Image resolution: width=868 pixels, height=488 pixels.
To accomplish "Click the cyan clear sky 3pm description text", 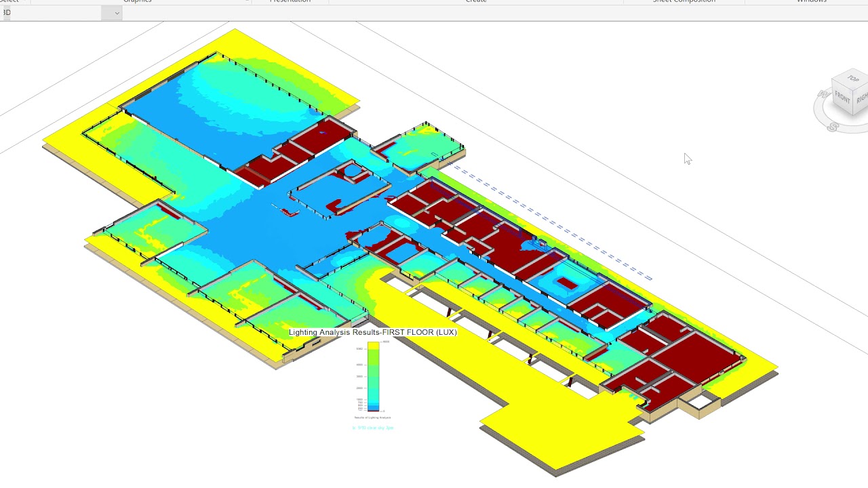I will [373, 428].
